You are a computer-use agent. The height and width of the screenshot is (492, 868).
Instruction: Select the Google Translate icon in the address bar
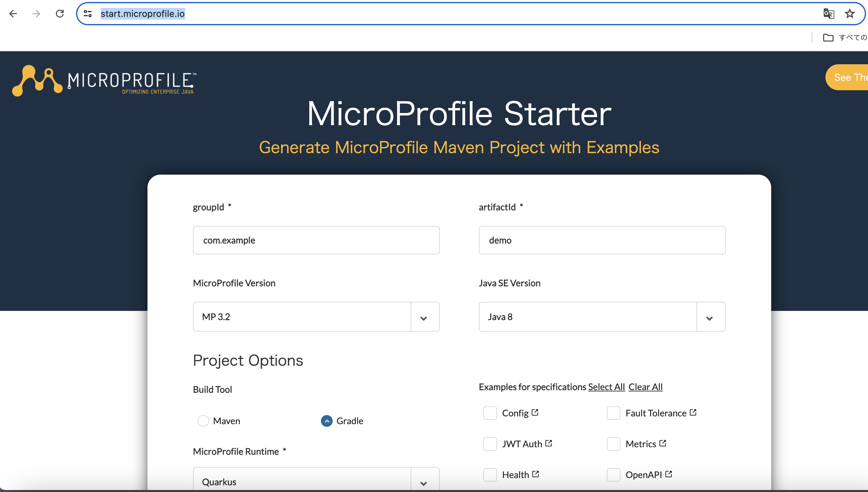click(828, 14)
